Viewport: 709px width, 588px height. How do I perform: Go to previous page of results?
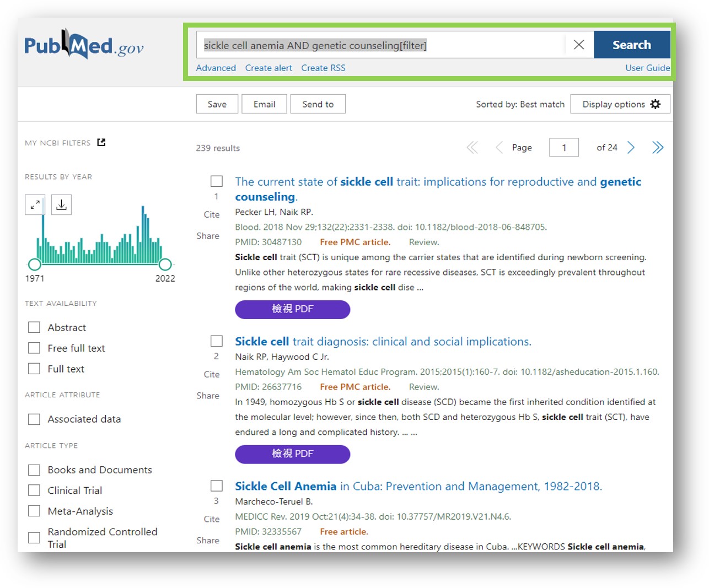498,147
